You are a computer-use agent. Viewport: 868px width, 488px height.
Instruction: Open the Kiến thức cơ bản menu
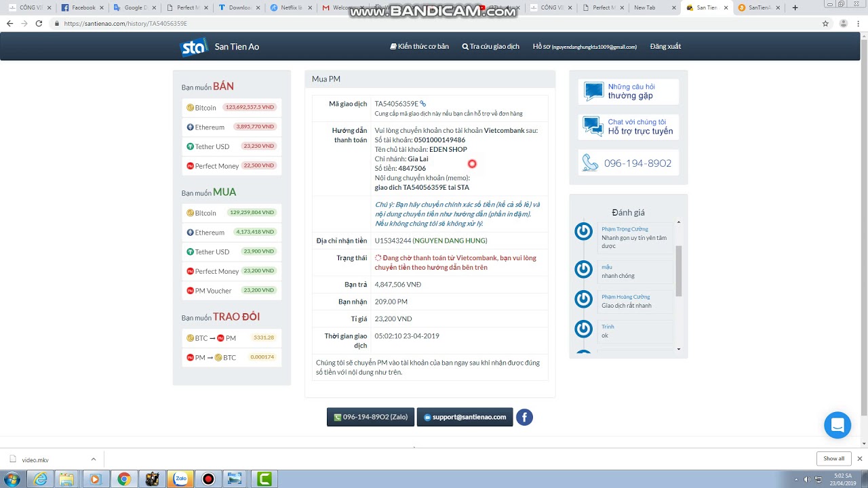419,47
